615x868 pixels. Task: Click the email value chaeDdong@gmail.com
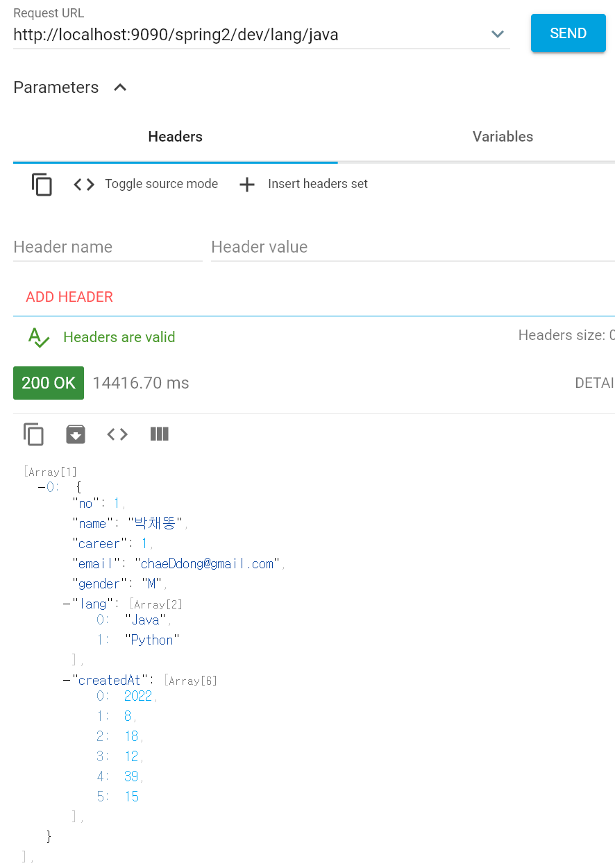coord(208,563)
